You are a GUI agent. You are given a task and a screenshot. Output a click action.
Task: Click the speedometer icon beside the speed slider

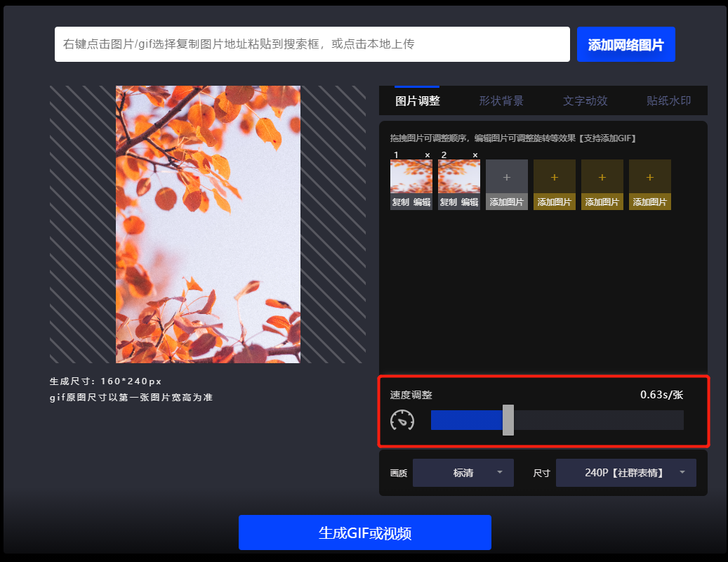tap(403, 419)
